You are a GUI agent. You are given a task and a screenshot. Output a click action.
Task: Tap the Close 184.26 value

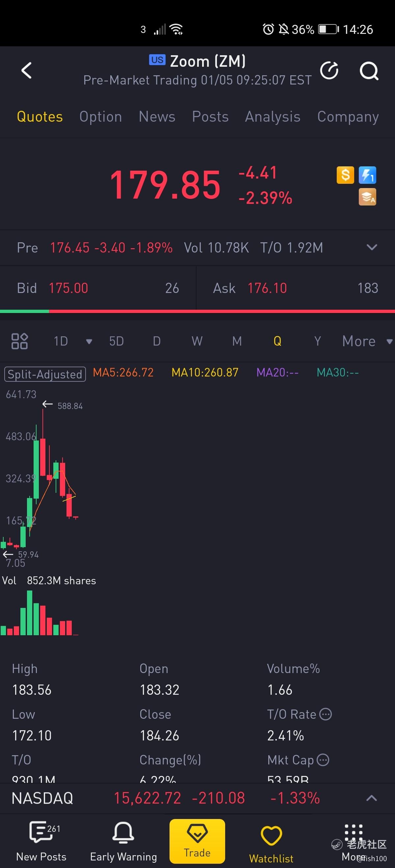point(159,735)
